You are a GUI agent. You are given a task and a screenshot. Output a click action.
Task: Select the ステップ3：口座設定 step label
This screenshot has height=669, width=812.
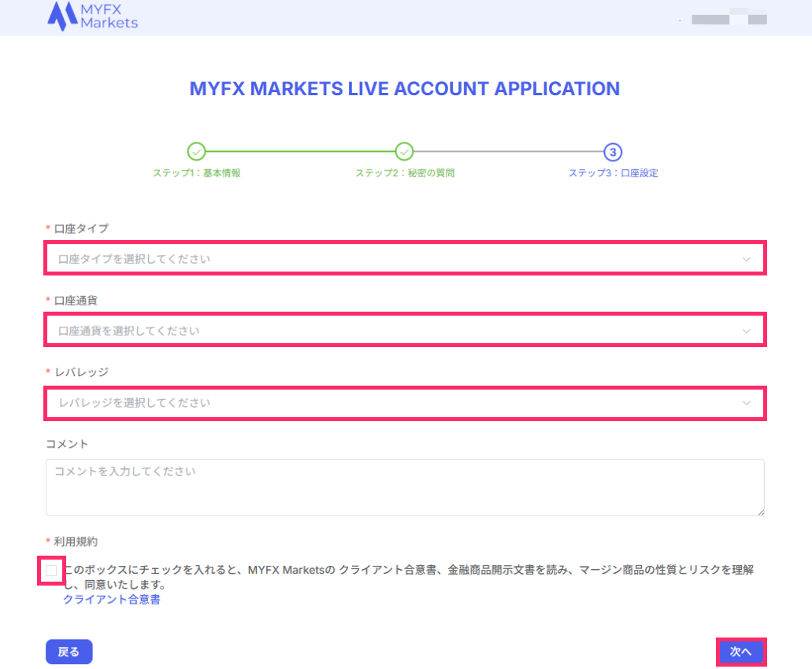point(613,173)
